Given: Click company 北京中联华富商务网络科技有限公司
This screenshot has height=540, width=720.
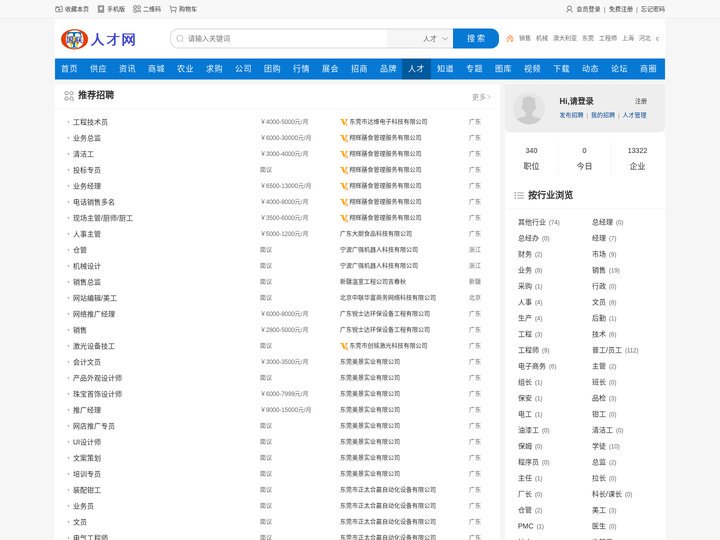Looking at the screenshot, I should (388, 298).
